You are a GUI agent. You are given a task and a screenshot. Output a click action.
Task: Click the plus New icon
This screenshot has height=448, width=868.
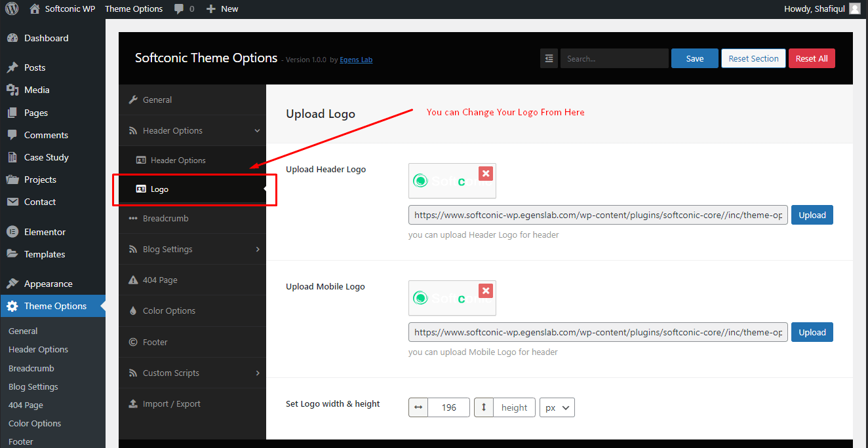(210, 9)
